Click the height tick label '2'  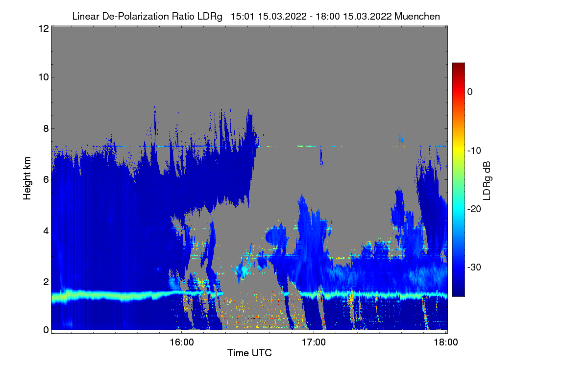click(x=46, y=282)
